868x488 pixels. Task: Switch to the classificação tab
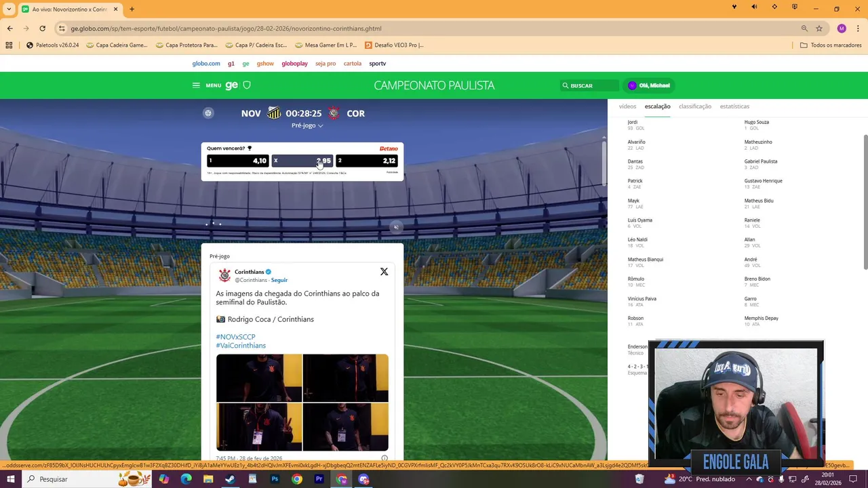click(695, 106)
